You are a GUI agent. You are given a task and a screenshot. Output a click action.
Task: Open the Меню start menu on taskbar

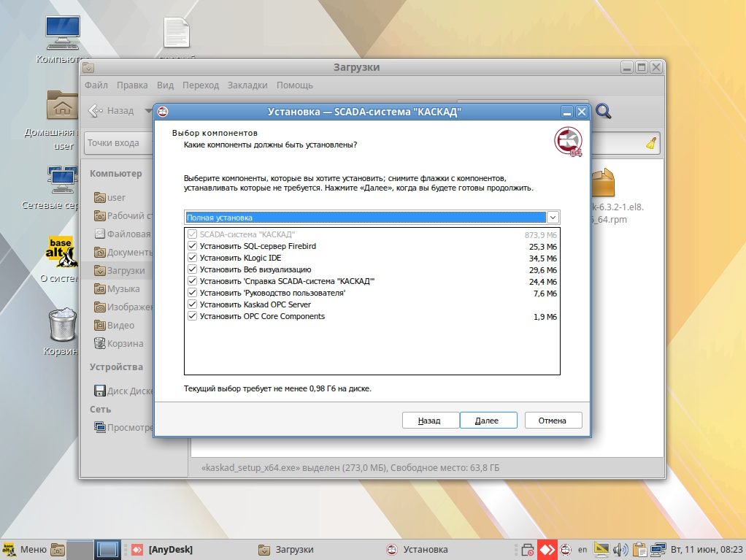[x=25, y=549]
